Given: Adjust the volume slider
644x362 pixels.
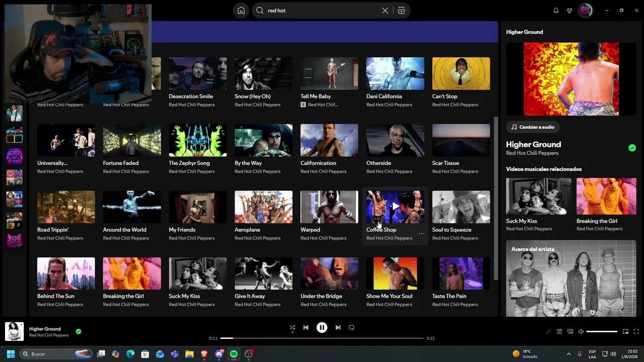Looking at the screenshot, I should click(602, 332).
